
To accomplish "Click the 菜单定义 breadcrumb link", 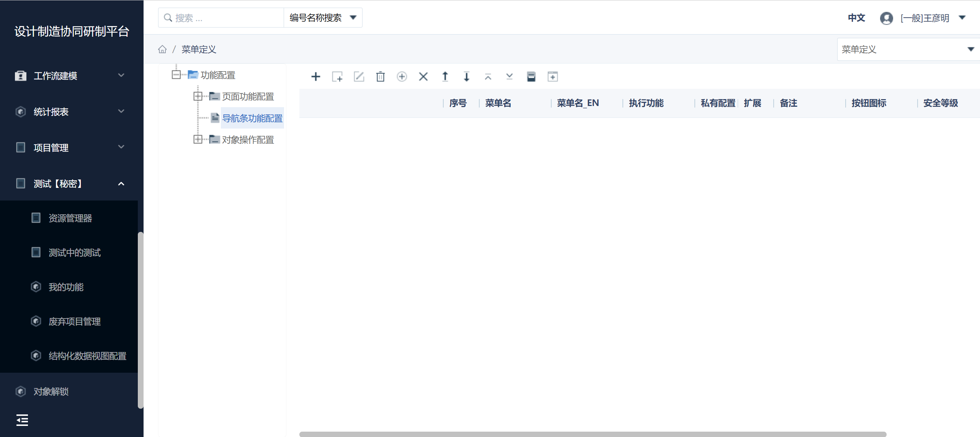I will 199,49.
